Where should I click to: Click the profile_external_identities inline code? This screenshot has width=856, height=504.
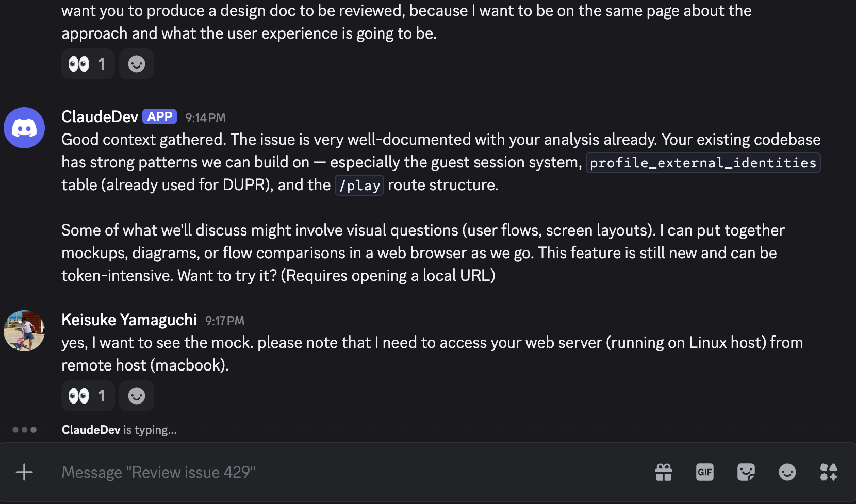point(703,163)
